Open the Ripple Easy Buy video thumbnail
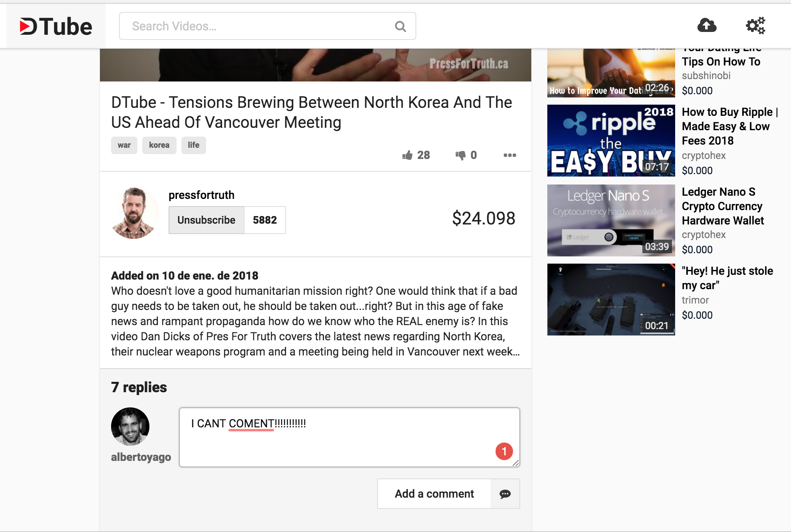This screenshot has width=791, height=532. (x=611, y=141)
